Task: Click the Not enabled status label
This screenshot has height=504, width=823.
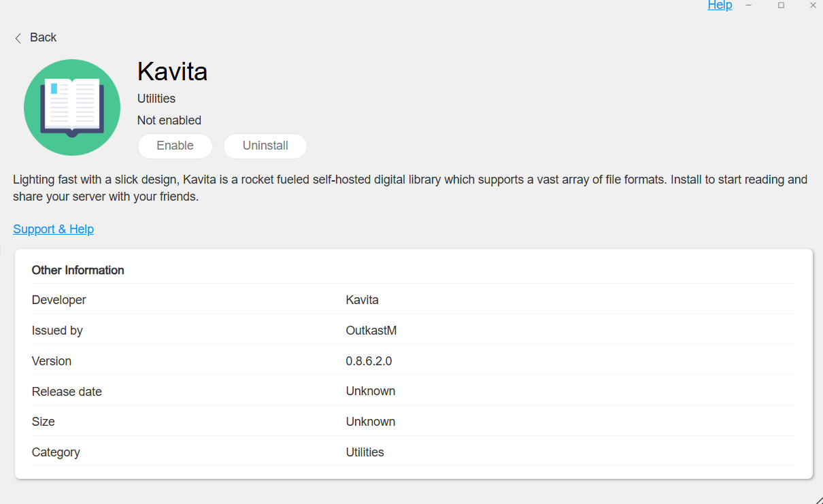Action: pos(169,120)
